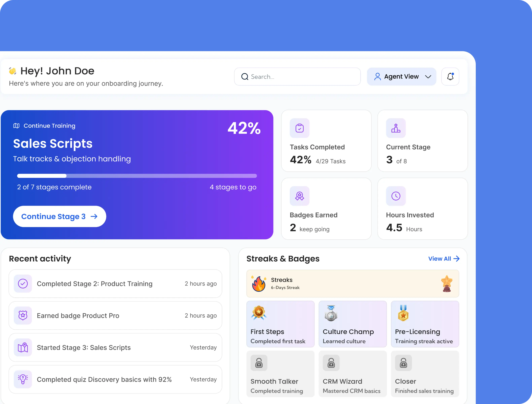Click the '6-Days Streak' text

tap(285, 288)
